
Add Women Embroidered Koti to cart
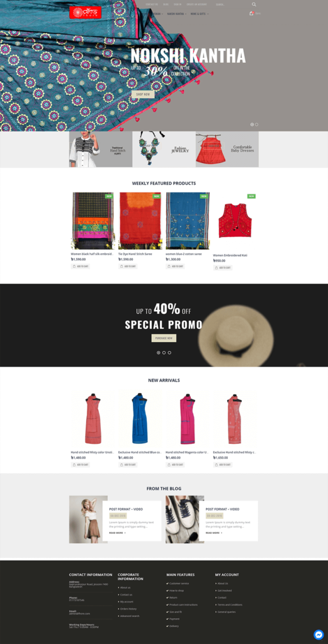pyautogui.click(x=222, y=268)
